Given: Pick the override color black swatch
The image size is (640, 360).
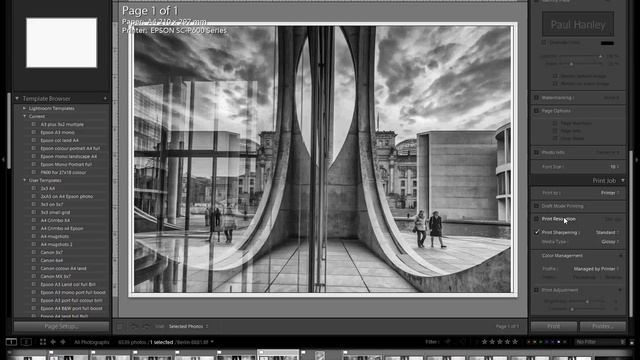Looking at the screenshot, I should click(607, 43).
